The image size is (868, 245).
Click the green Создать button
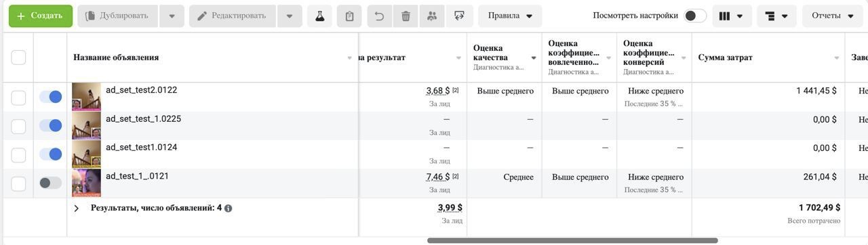point(41,16)
